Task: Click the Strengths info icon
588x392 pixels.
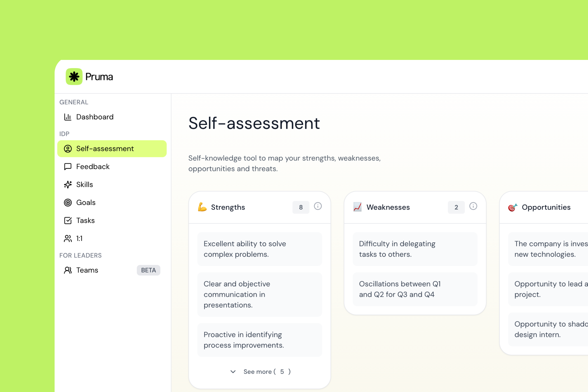Action: click(x=318, y=206)
